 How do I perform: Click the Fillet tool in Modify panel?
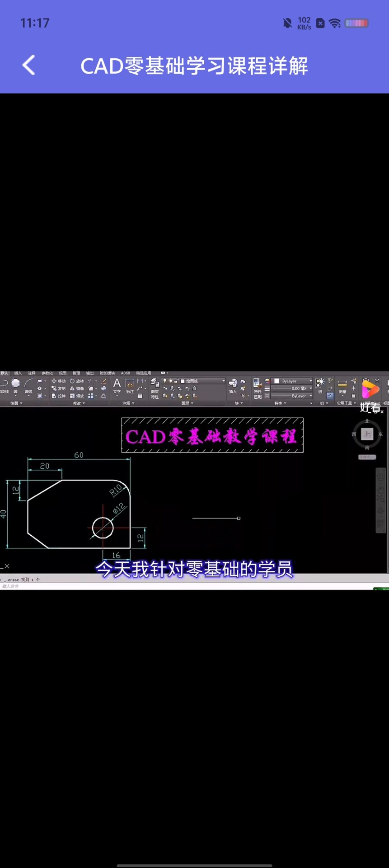[91, 388]
